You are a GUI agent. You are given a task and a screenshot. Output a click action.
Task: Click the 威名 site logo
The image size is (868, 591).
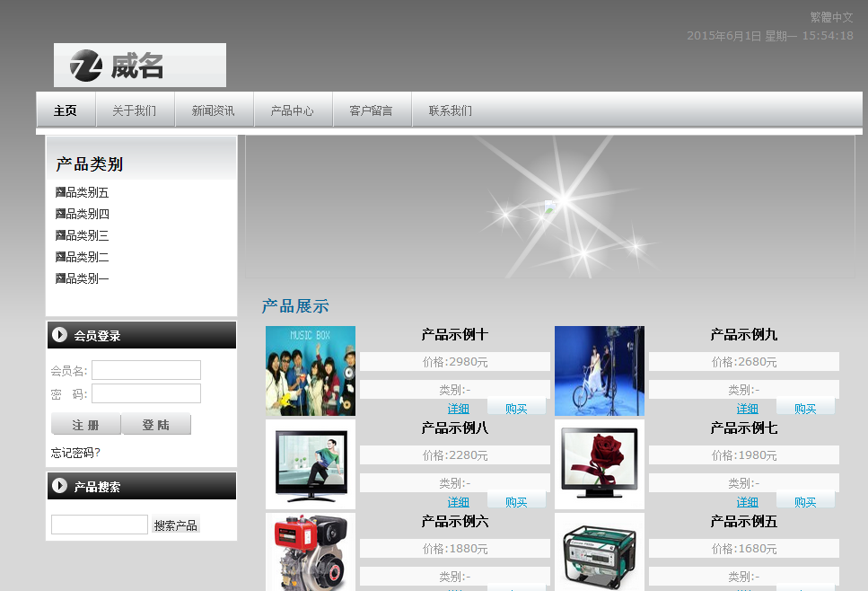pyautogui.click(x=139, y=66)
